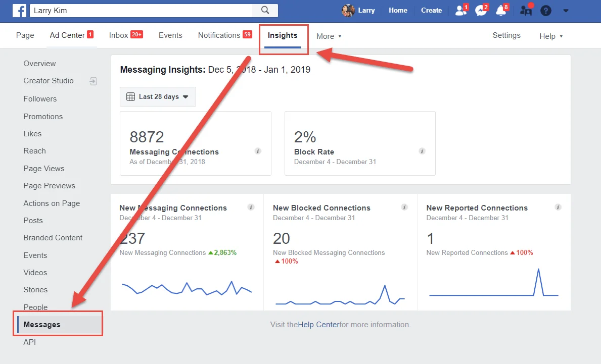Select Promotions in sidebar
The width and height of the screenshot is (601, 364).
point(43,116)
